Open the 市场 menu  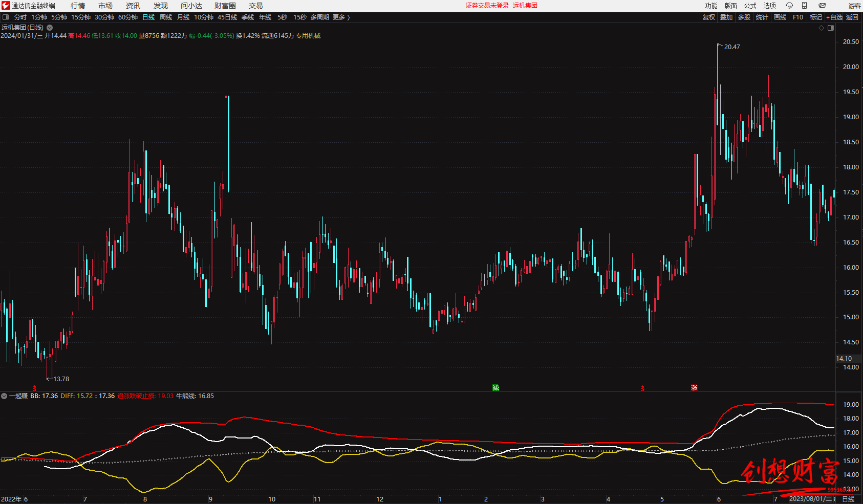[105, 6]
